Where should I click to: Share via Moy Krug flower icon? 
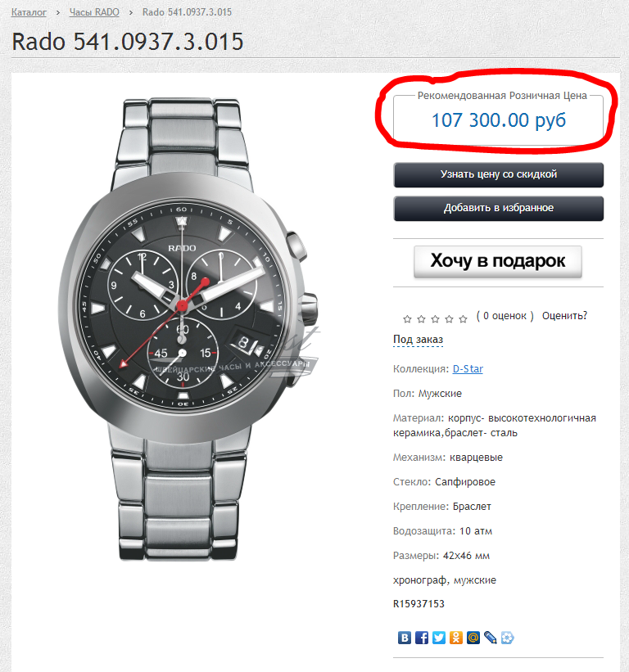tap(507, 638)
